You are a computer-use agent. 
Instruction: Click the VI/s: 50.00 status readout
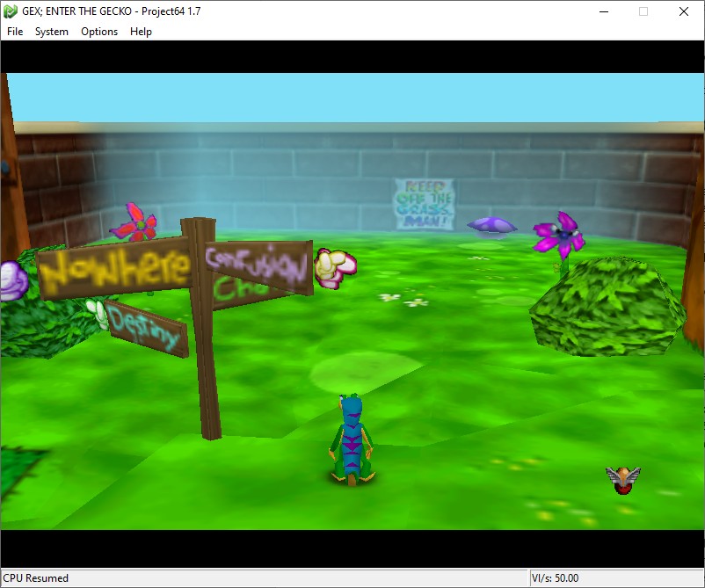pos(555,578)
